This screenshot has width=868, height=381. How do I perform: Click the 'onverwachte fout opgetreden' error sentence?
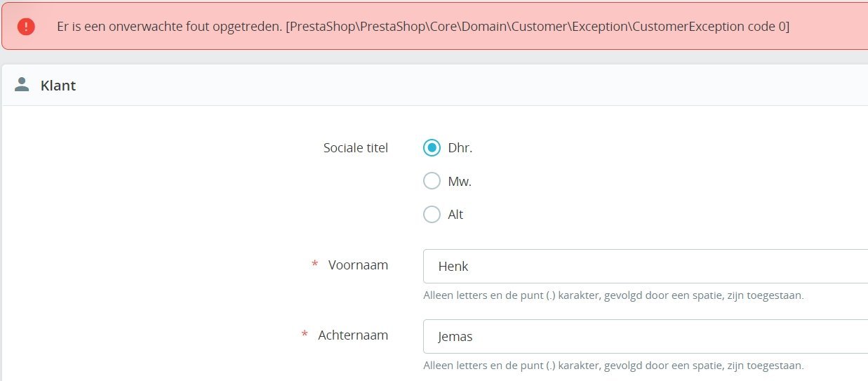(x=168, y=27)
